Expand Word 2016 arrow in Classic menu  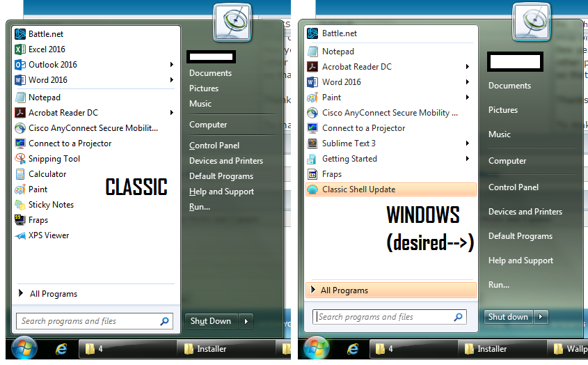171,80
